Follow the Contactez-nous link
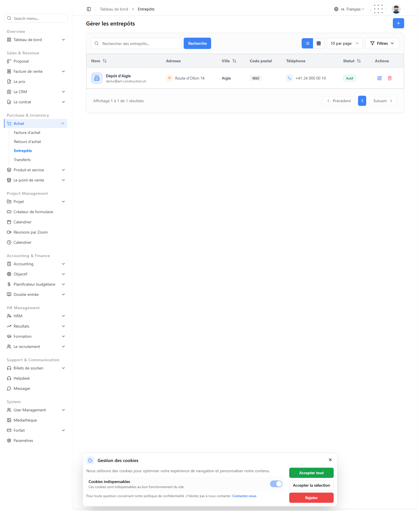Screen dimensions: 420x511 244,496
